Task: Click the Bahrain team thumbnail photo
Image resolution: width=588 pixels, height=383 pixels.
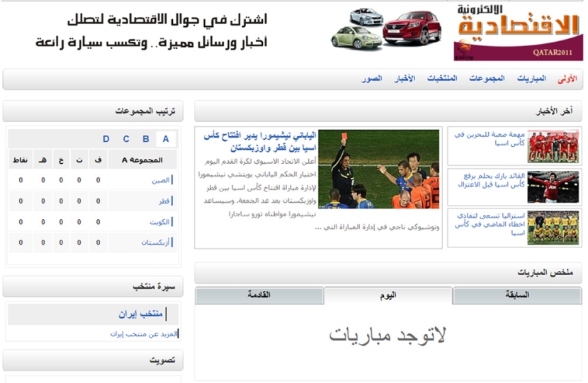Action: click(x=553, y=146)
